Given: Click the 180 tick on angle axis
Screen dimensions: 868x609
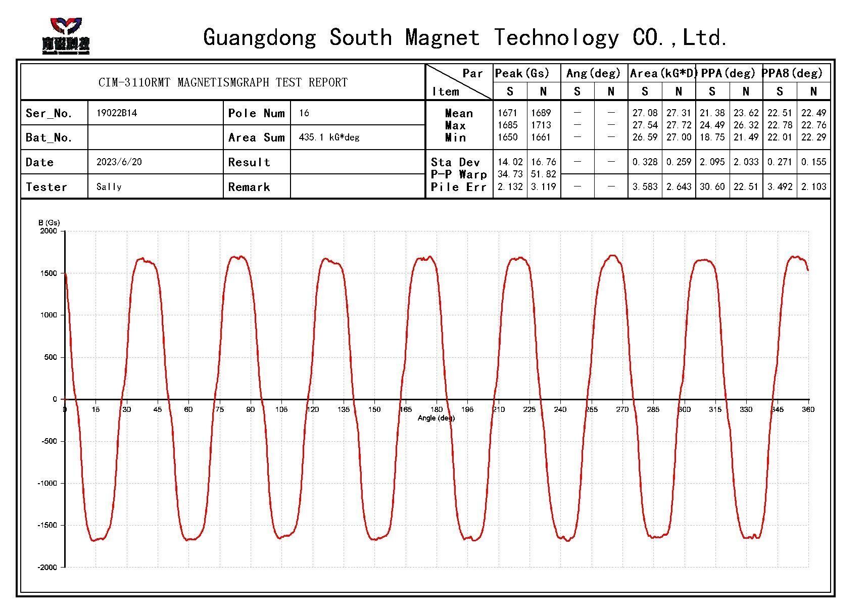Looking at the screenshot, I should click(437, 409).
